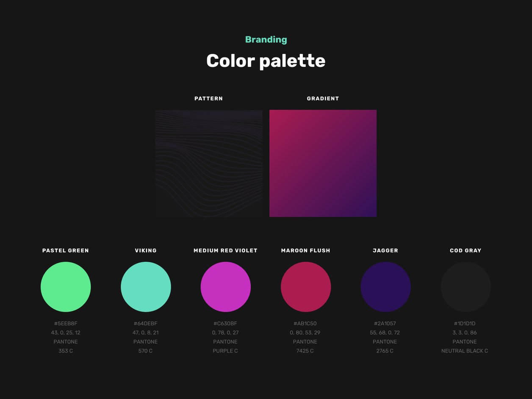Click the PATTERN label
The width and height of the screenshot is (532, 399).
coord(208,99)
